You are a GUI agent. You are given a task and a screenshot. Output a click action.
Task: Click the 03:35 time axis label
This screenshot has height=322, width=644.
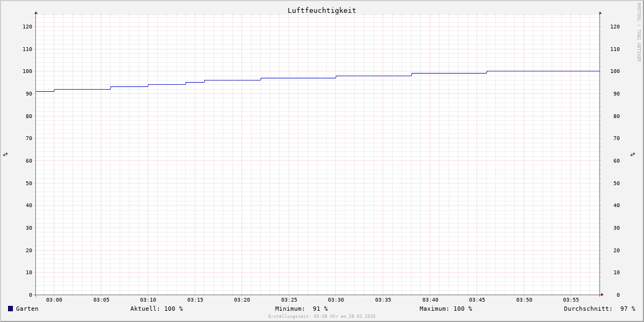[x=383, y=299]
